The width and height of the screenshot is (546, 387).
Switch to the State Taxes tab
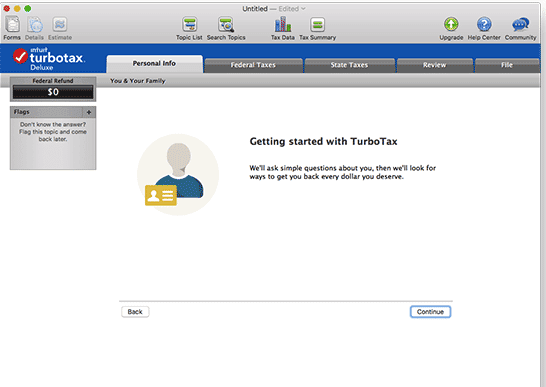coord(349,65)
